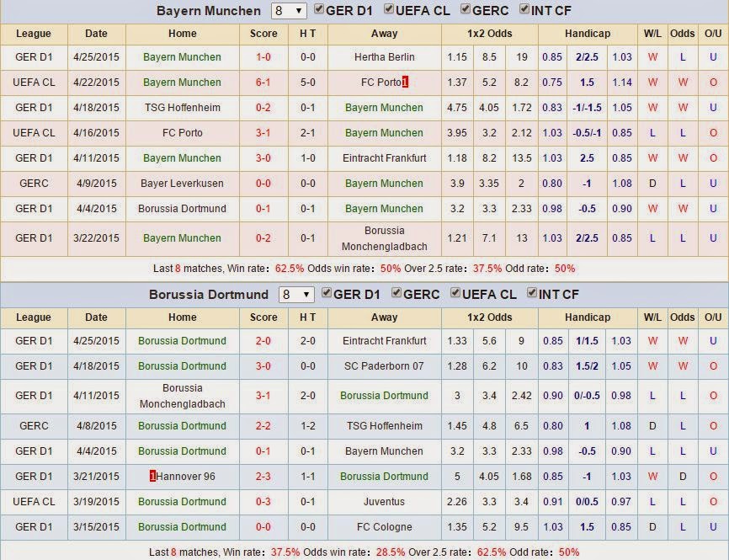
Task: Open FC Cologne team link
Action: coord(384,527)
